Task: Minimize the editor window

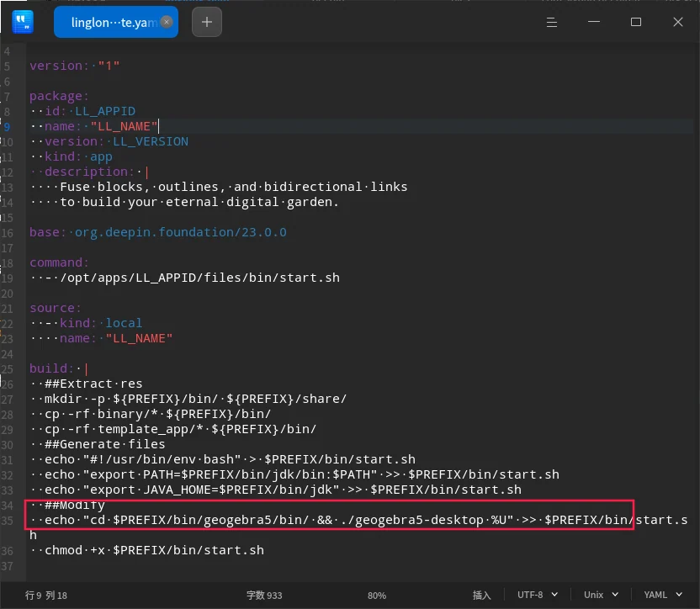Action: click(x=594, y=22)
